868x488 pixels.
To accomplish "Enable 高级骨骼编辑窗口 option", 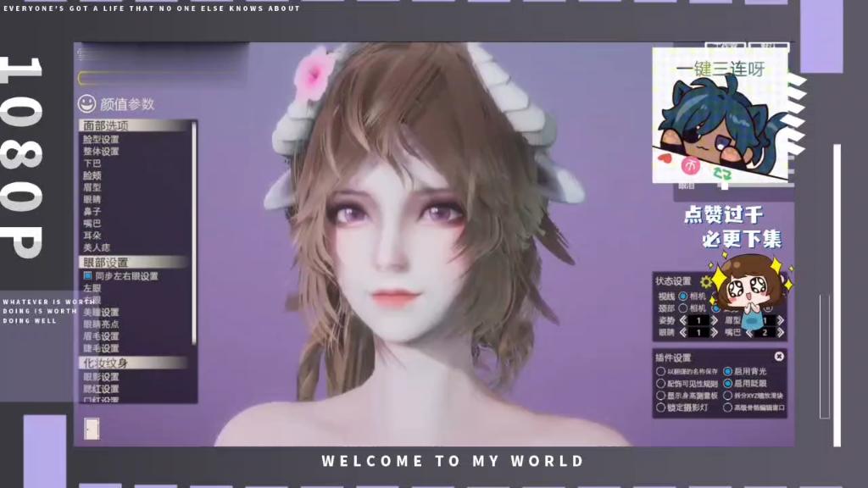I will click(728, 408).
